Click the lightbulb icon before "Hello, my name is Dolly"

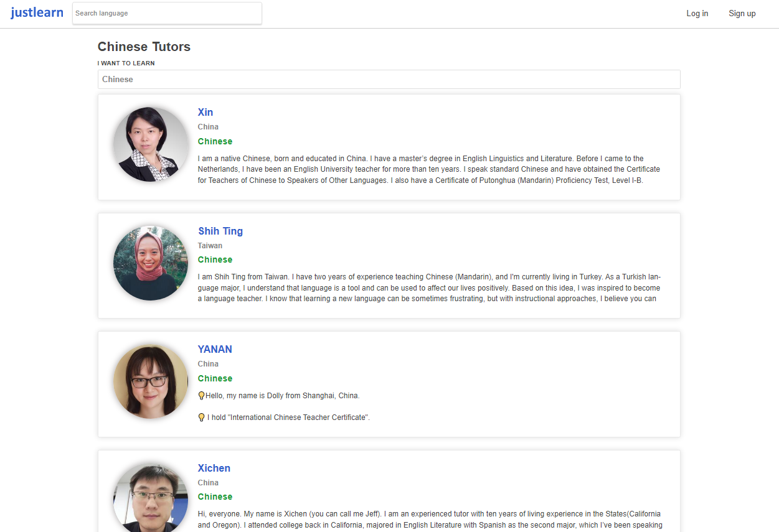pos(201,396)
